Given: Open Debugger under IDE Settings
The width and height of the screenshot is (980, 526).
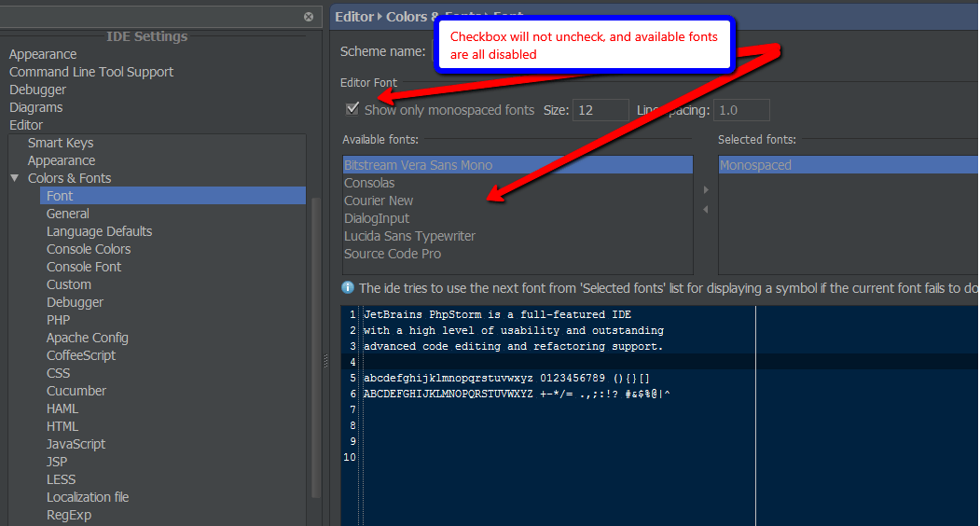Looking at the screenshot, I should click(37, 90).
